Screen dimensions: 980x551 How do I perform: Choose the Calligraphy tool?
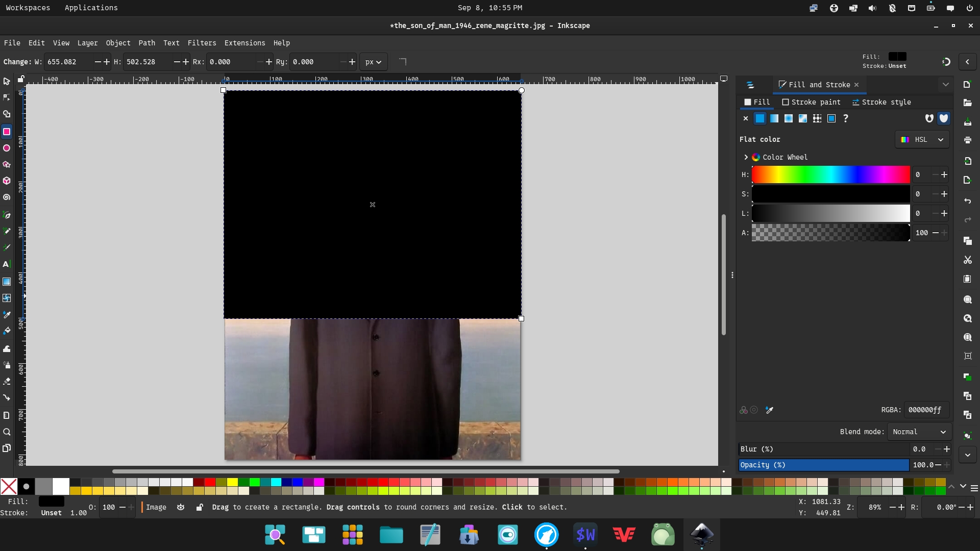pyautogui.click(x=7, y=247)
